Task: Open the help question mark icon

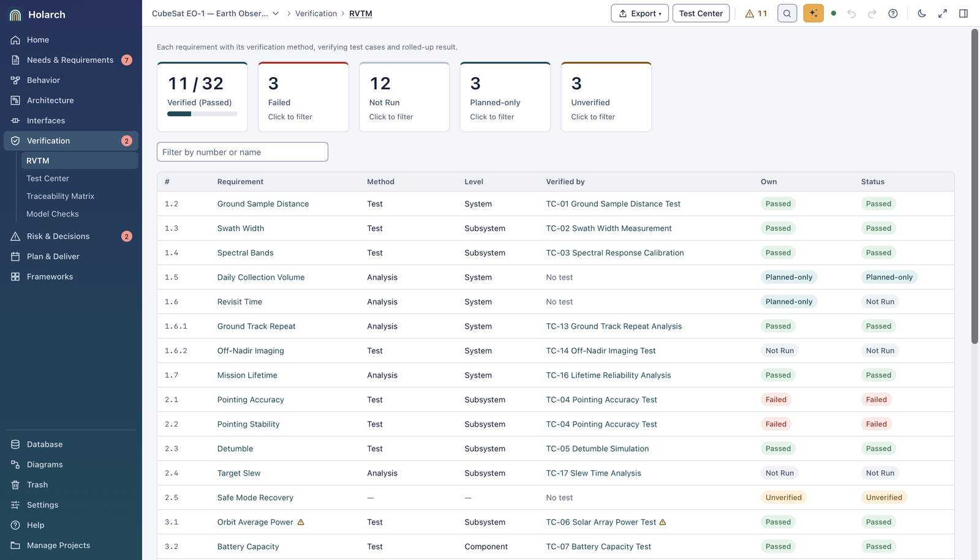Action: point(893,13)
